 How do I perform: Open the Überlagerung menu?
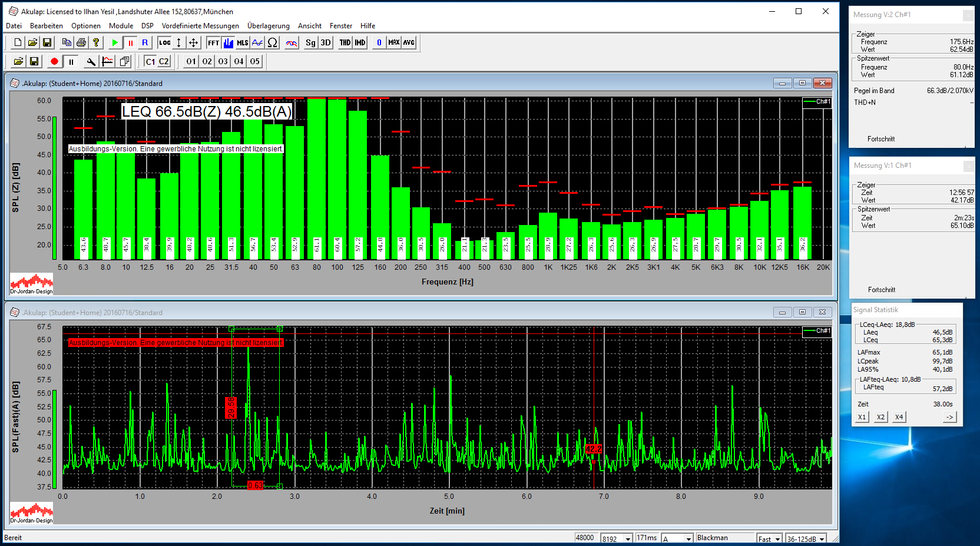coord(269,26)
